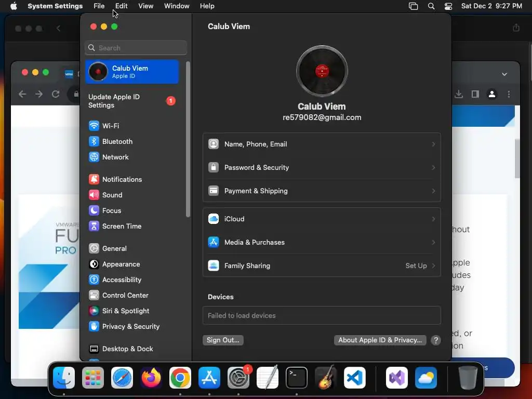Image resolution: width=532 pixels, height=399 pixels.
Task: Open Control Center in menu bar
Action: click(x=448, y=6)
